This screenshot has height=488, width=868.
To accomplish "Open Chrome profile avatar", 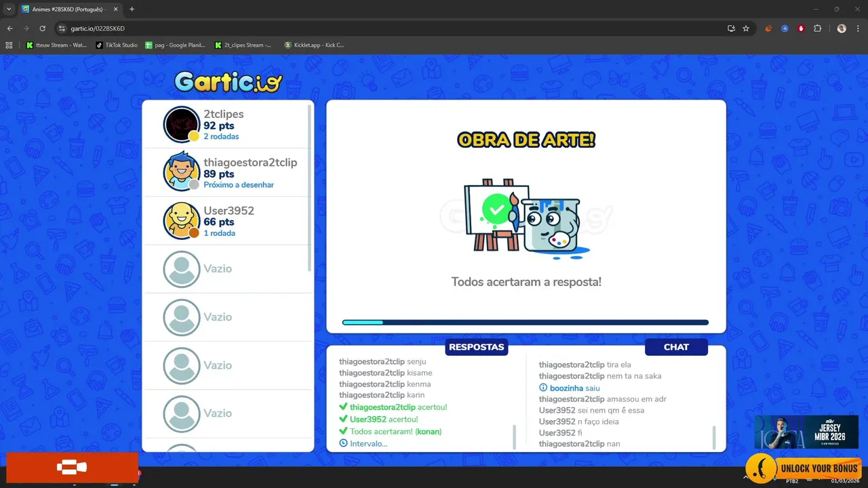I will pos(842,28).
